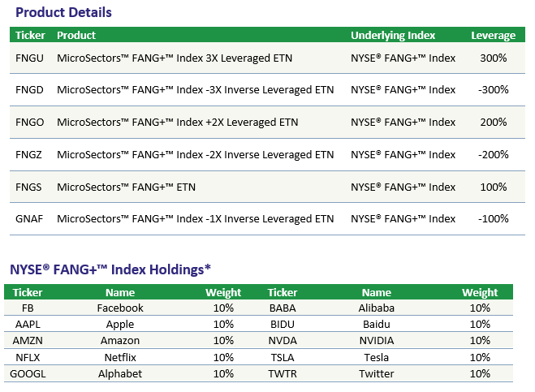Click the FNGO ticker cell
This screenshot has width=535, height=392.
(x=30, y=122)
